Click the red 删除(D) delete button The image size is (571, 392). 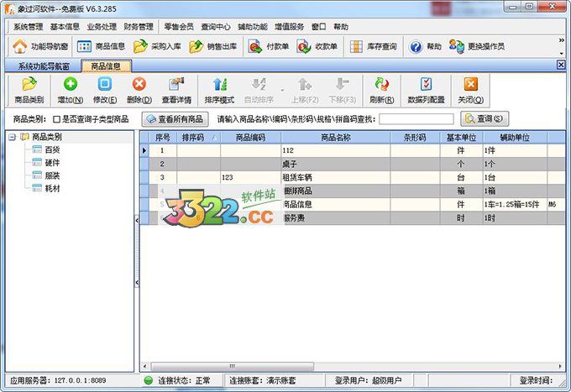coord(139,91)
